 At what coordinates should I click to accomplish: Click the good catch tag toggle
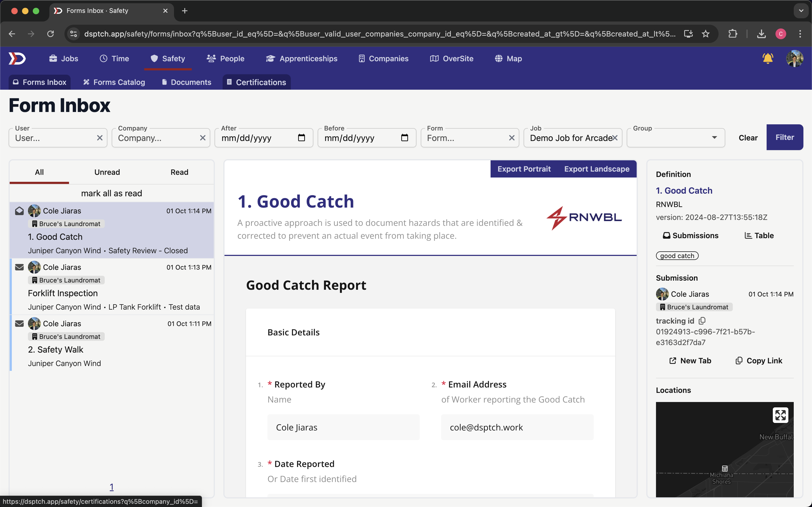[x=677, y=255]
